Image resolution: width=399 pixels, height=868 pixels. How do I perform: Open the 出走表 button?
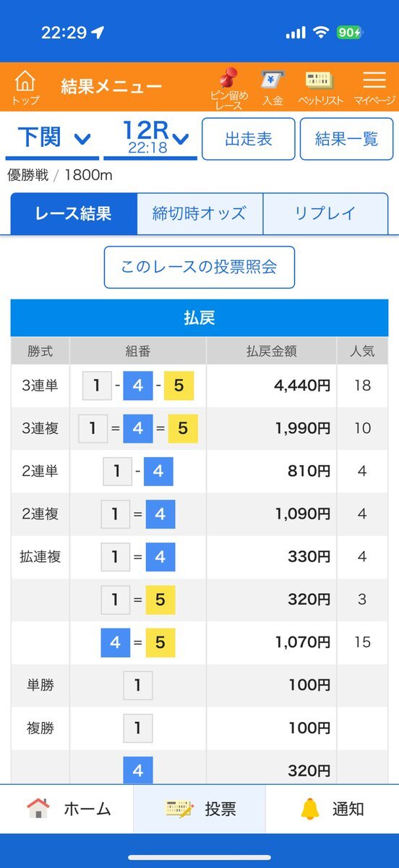point(249,139)
